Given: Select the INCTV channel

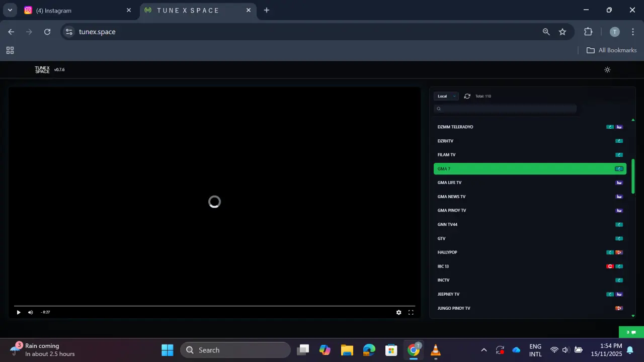Looking at the screenshot, I should coord(530,280).
